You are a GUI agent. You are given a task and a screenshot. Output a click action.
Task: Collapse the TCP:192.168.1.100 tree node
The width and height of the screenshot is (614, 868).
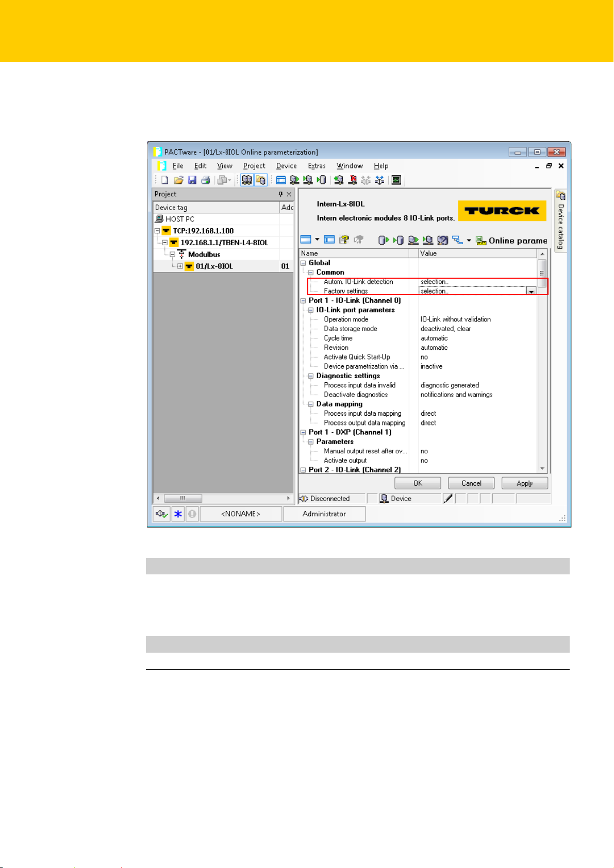(157, 231)
